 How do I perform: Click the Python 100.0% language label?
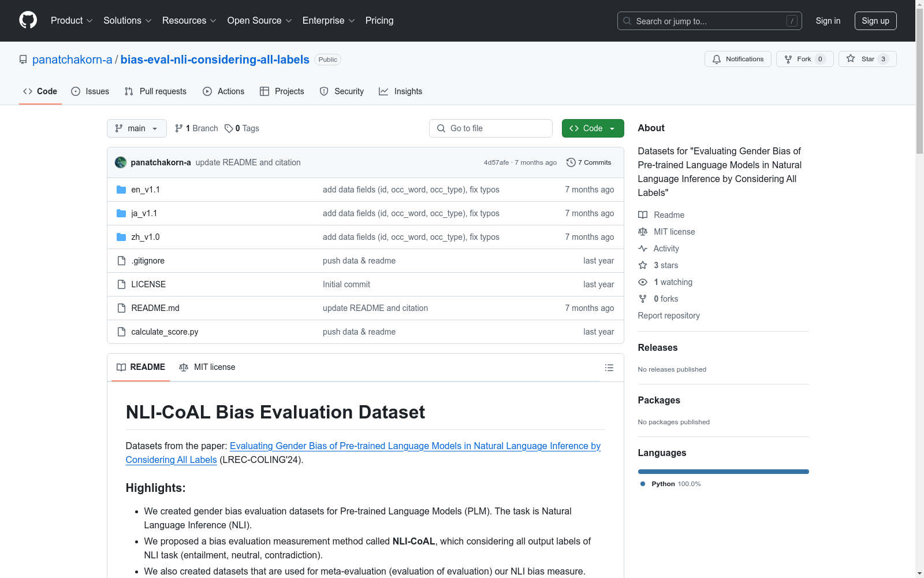click(670, 484)
